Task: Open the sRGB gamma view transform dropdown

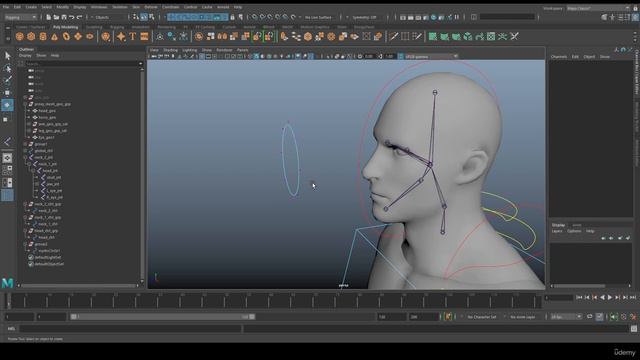Action: click(431, 56)
